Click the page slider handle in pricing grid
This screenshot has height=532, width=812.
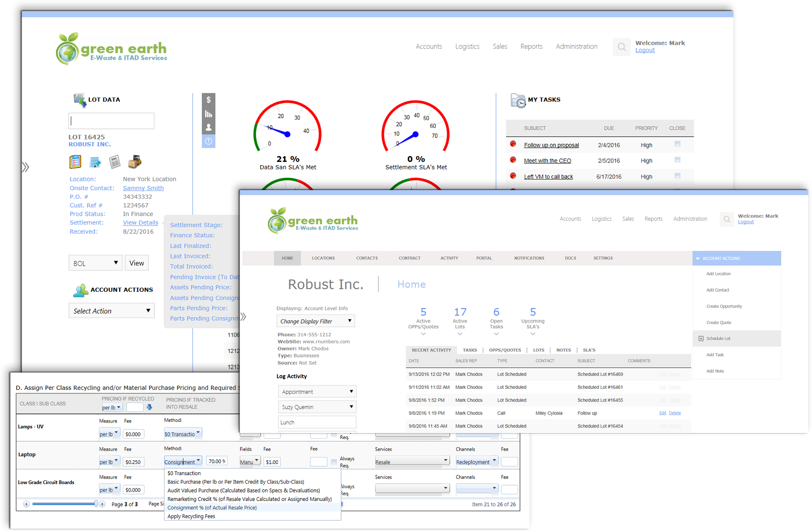[96, 504]
